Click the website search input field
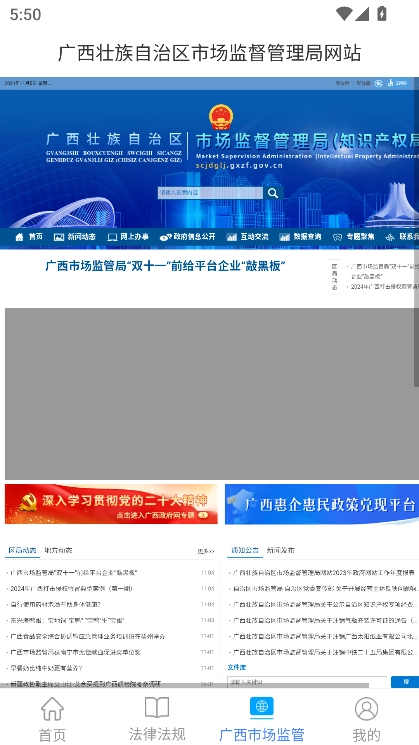Screen dimensions: 419x745 point(210,193)
